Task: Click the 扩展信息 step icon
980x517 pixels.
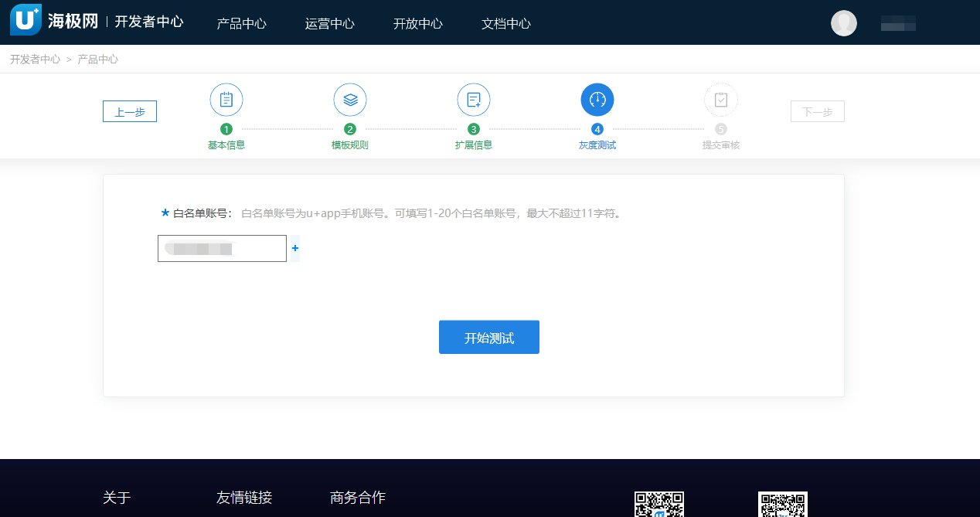Action: tap(474, 100)
